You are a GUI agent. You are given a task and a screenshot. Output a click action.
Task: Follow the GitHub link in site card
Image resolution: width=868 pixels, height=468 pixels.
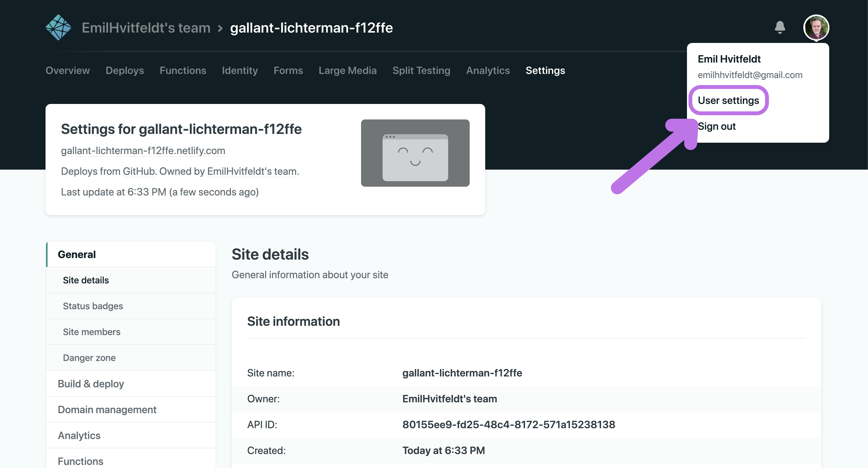pyautogui.click(x=138, y=171)
